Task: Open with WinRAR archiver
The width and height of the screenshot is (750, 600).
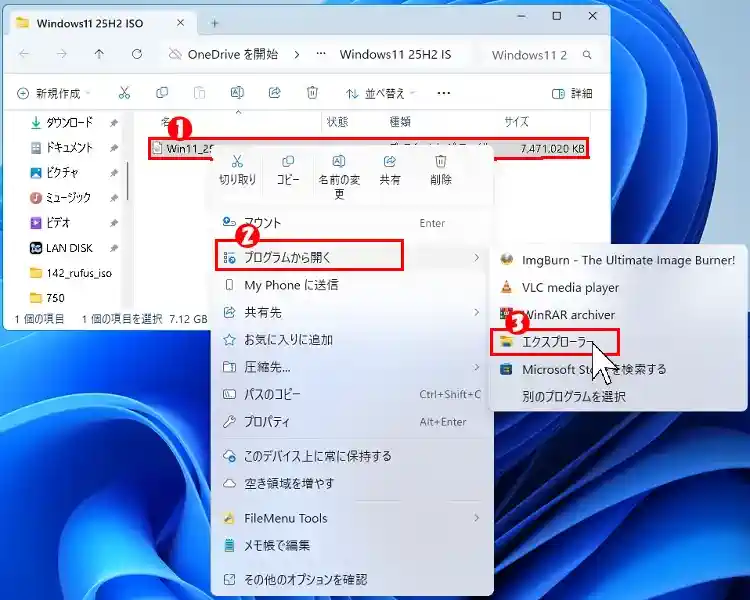Action: point(618,315)
